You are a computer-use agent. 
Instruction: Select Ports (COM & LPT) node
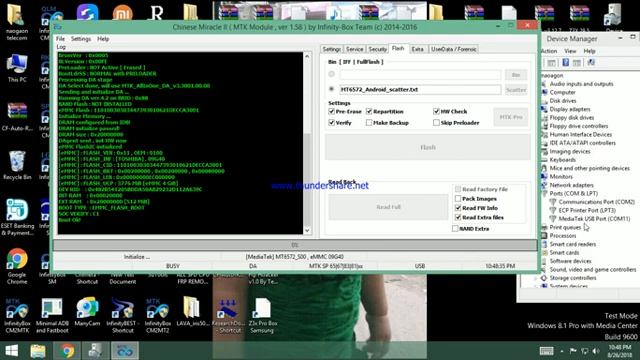coord(573,193)
